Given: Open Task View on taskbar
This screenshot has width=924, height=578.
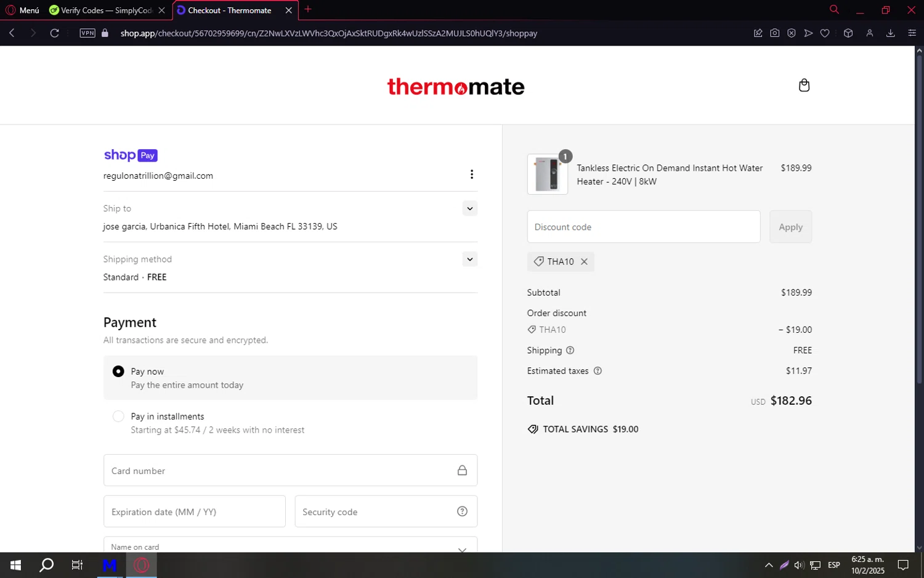Looking at the screenshot, I should click(77, 565).
